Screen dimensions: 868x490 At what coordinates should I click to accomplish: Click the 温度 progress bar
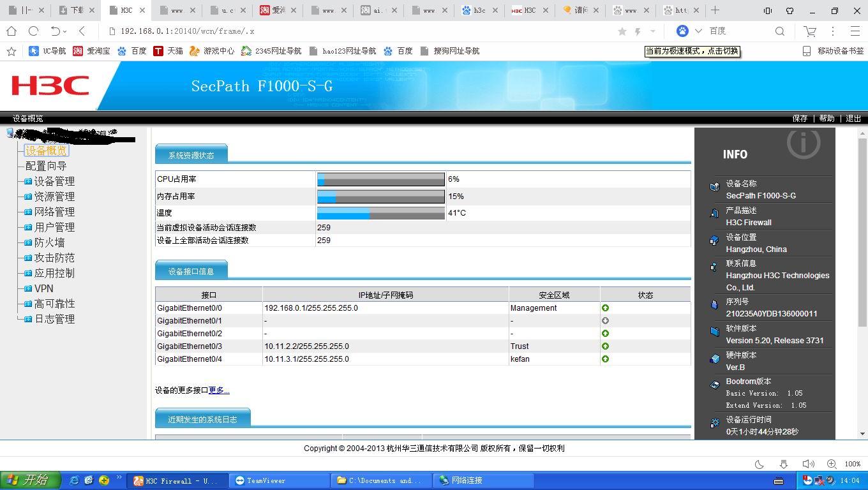(x=381, y=212)
